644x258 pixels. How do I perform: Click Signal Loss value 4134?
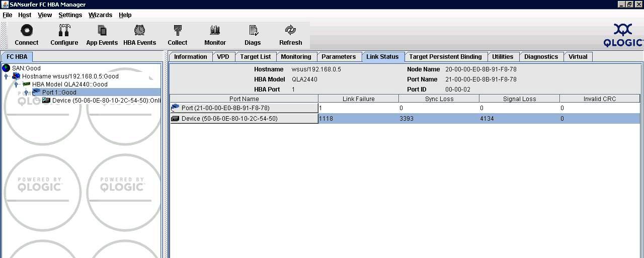(x=487, y=119)
